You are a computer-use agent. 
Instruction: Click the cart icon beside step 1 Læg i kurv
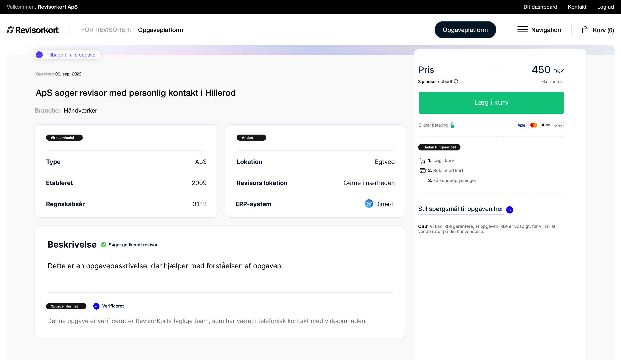point(422,161)
